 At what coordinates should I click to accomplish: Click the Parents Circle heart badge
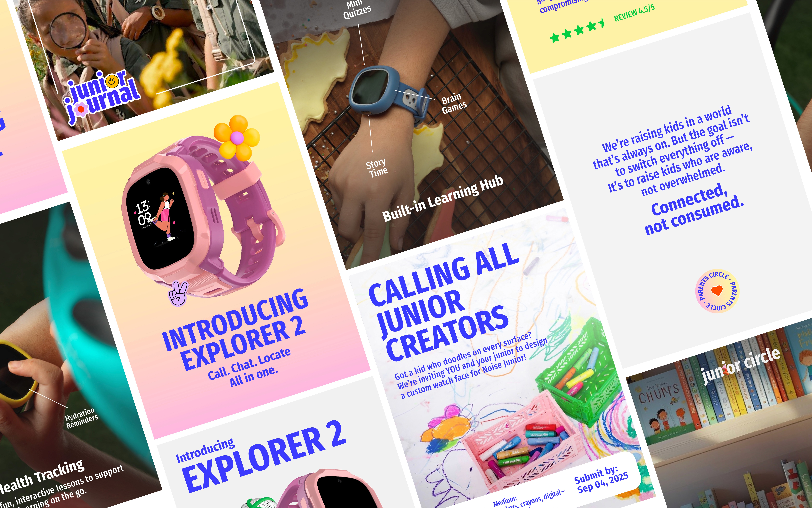[x=717, y=291]
